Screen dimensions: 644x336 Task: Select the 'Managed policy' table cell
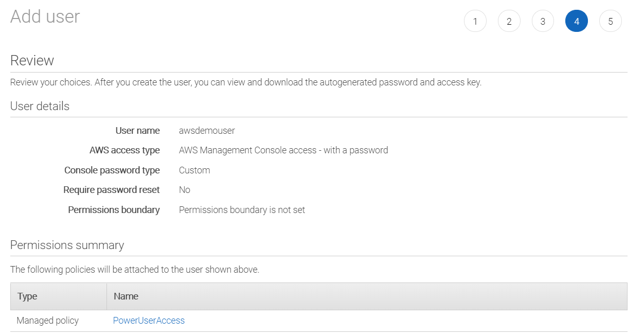pos(48,321)
